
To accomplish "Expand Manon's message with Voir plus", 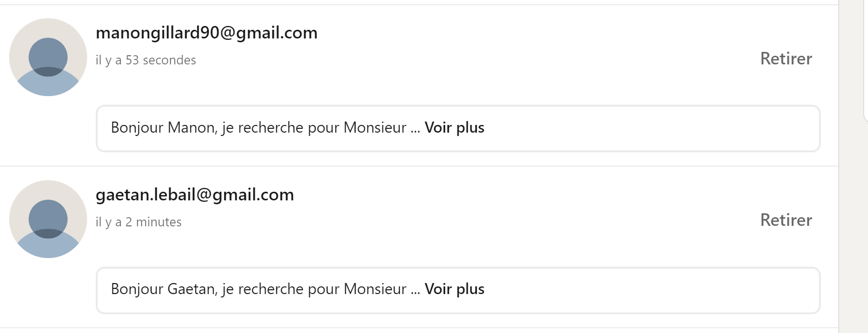I will (x=454, y=127).
